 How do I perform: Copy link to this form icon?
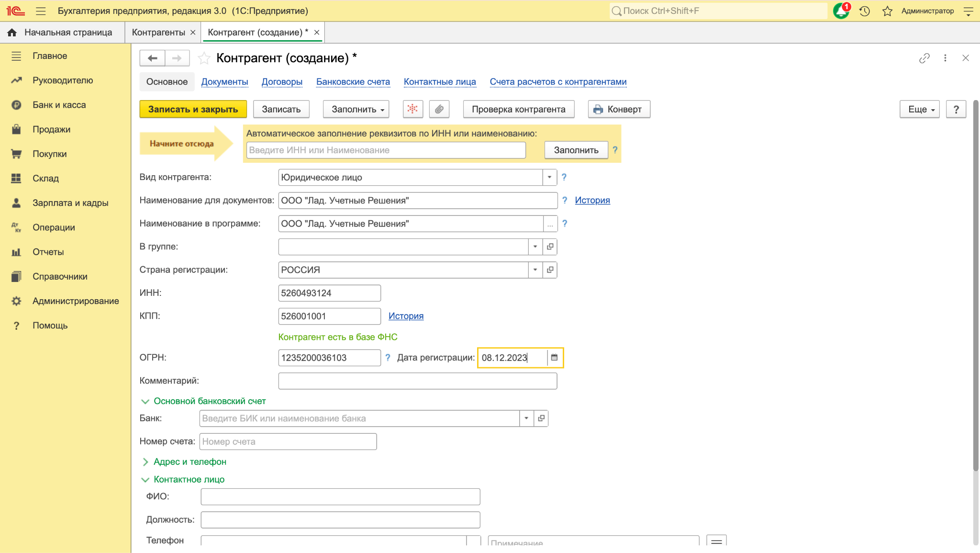924,58
